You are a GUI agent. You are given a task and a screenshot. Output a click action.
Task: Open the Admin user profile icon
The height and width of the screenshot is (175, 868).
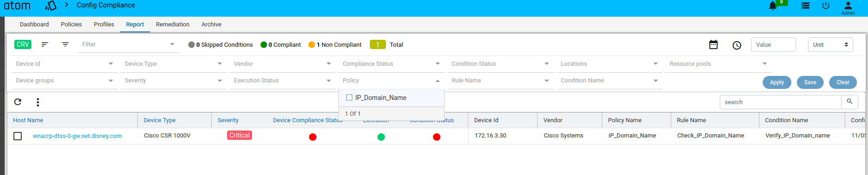point(848,6)
